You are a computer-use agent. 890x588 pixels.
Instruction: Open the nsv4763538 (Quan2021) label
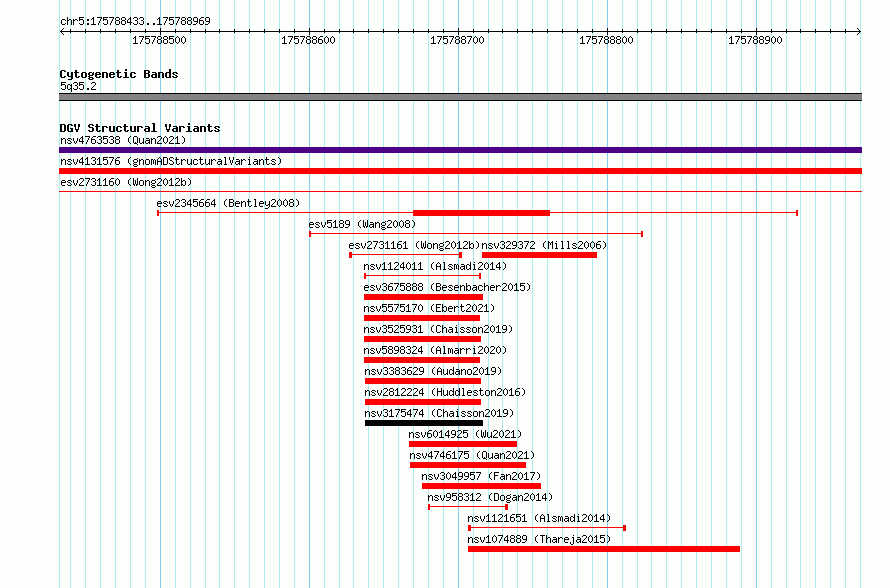click(123, 140)
